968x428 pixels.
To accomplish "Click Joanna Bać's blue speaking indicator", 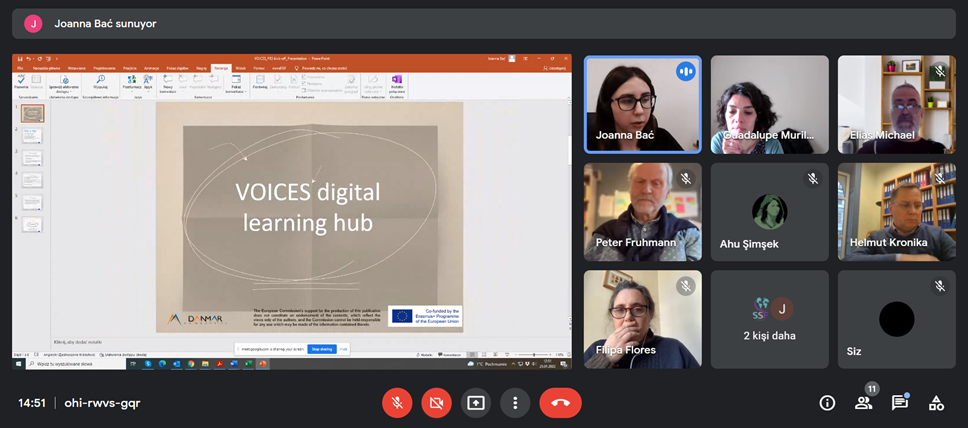I will (x=685, y=71).
